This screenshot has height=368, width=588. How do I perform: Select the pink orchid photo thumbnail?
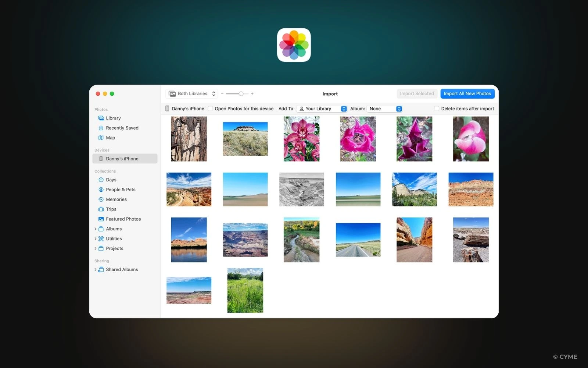coord(301,139)
